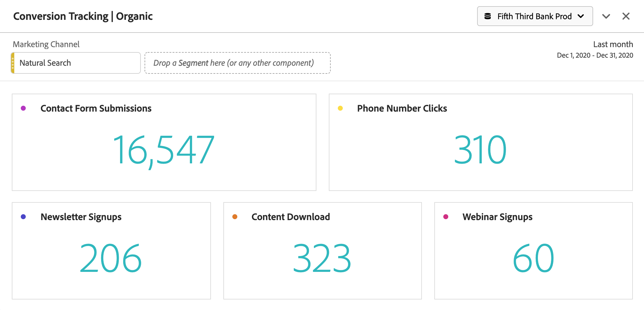Click the Drop a Segment here drop zone
This screenshot has height=310, width=644.
click(x=238, y=63)
